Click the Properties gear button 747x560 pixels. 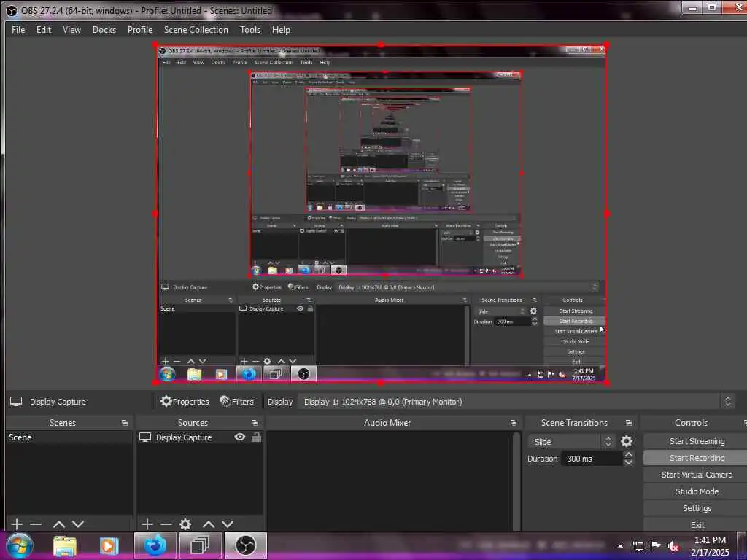pos(185,402)
